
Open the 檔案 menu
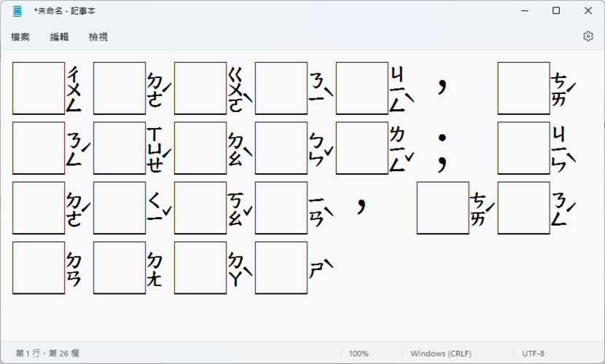coord(20,36)
